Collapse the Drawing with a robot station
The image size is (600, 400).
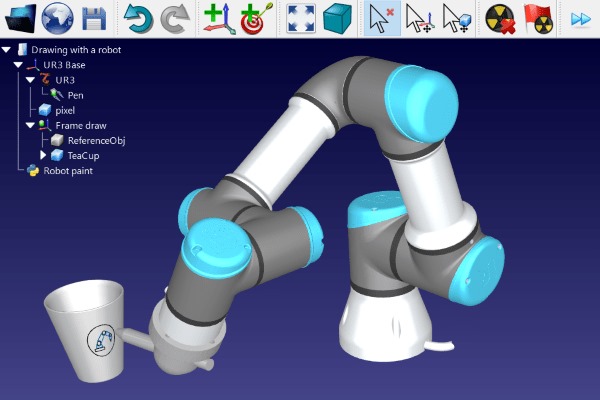[x=7, y=49]
